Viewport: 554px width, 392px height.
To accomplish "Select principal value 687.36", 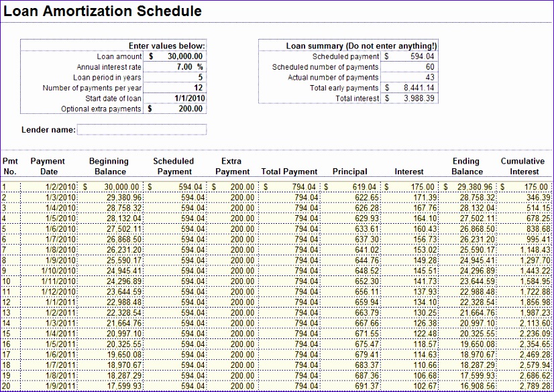I will tap(366, 375).
